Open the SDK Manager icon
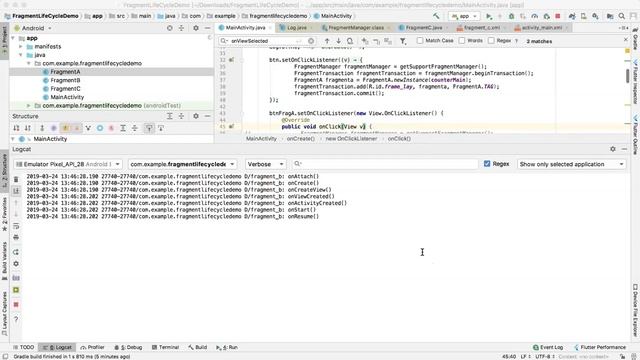 click(596, 16)
